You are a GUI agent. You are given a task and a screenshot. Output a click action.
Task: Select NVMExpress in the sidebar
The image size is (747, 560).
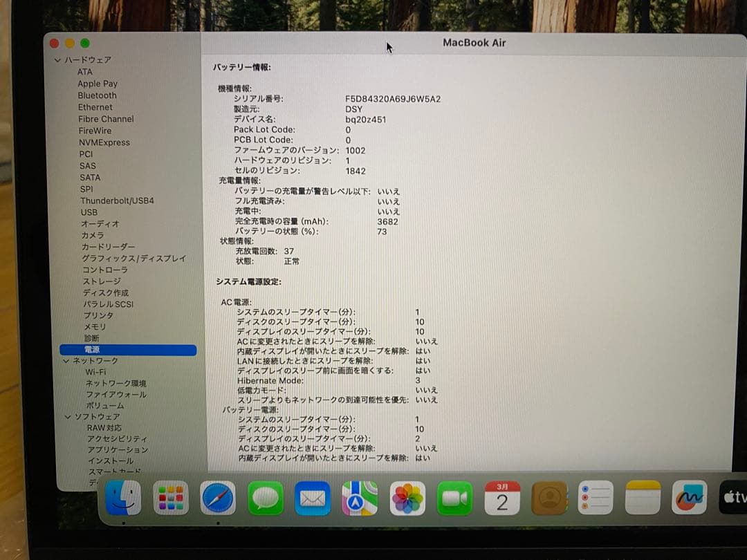104,142
